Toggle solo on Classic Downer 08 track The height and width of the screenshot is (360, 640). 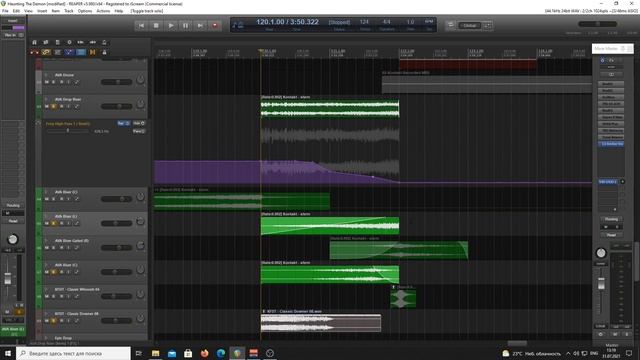[54, 321]
